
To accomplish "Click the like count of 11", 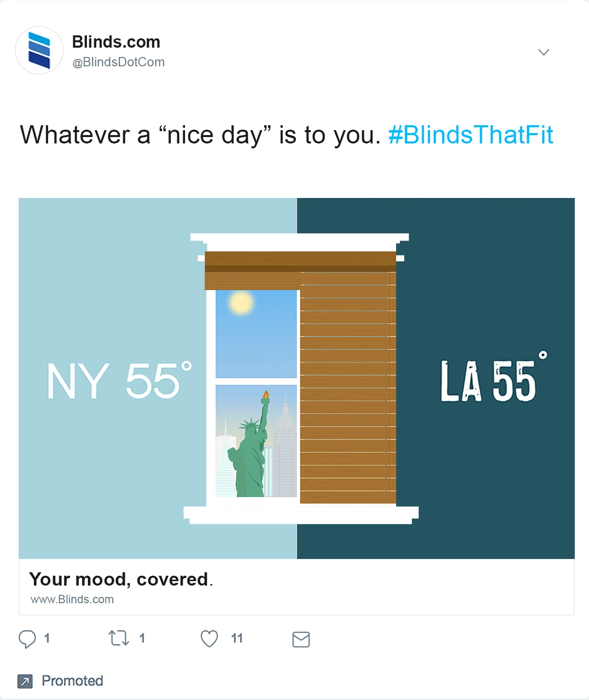I will tap(237, 638).
